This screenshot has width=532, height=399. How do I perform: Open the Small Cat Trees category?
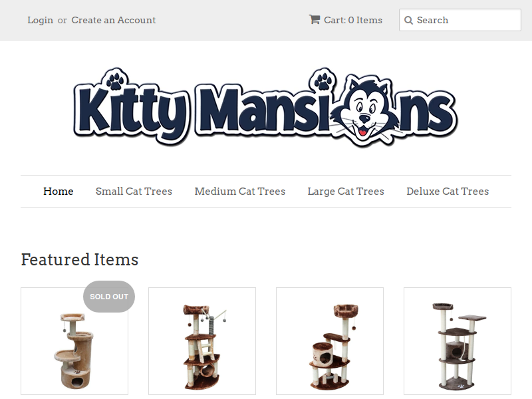click(134, 192)
